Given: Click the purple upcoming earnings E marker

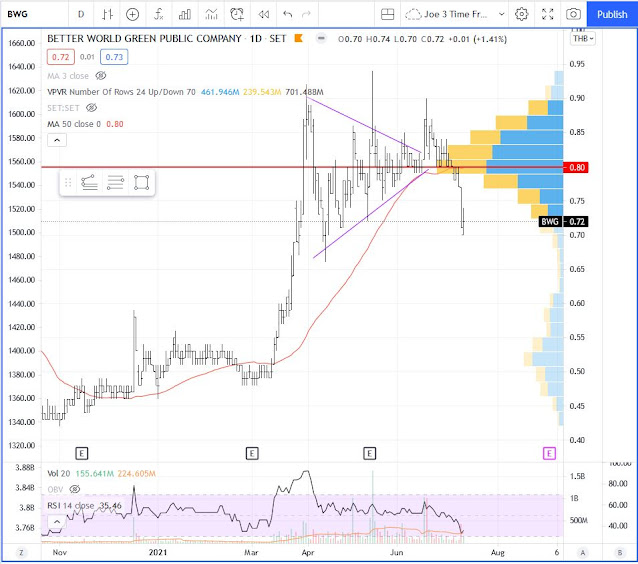Looking at the screenshot, I should pyautogui.click(x=549, y=453).
